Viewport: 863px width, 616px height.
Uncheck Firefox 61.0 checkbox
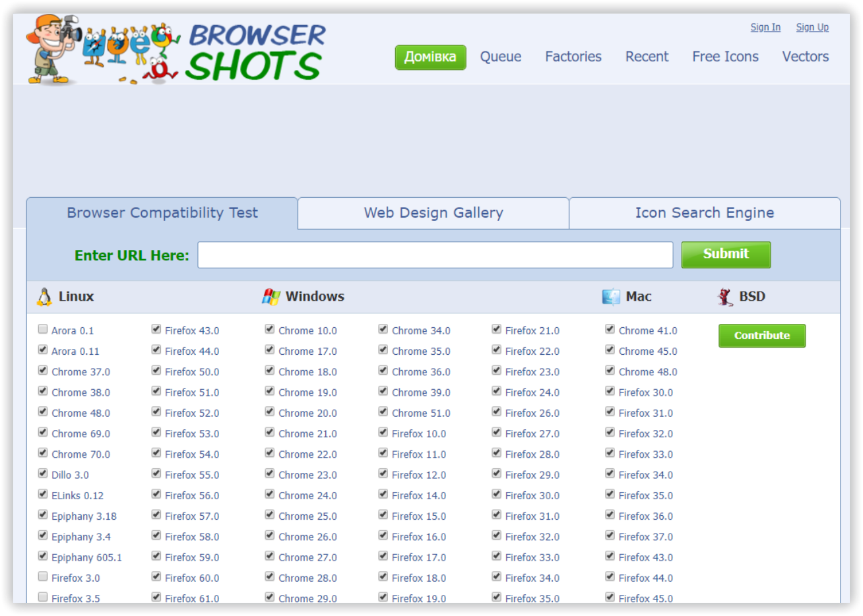pyautogui.click(x=156, y=597)
